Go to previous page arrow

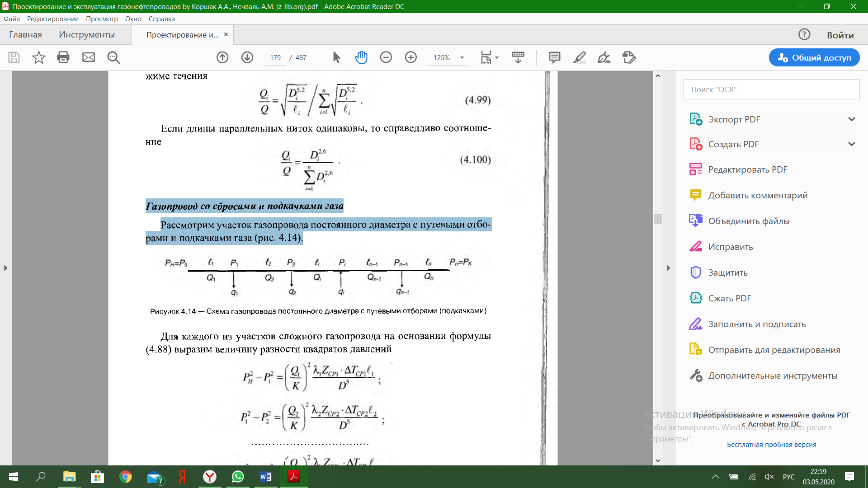[222, 57]
